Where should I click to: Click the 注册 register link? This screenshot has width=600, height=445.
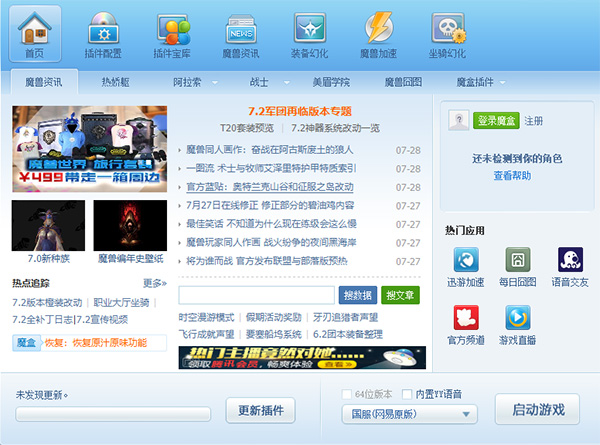click(x=533, y=121)
